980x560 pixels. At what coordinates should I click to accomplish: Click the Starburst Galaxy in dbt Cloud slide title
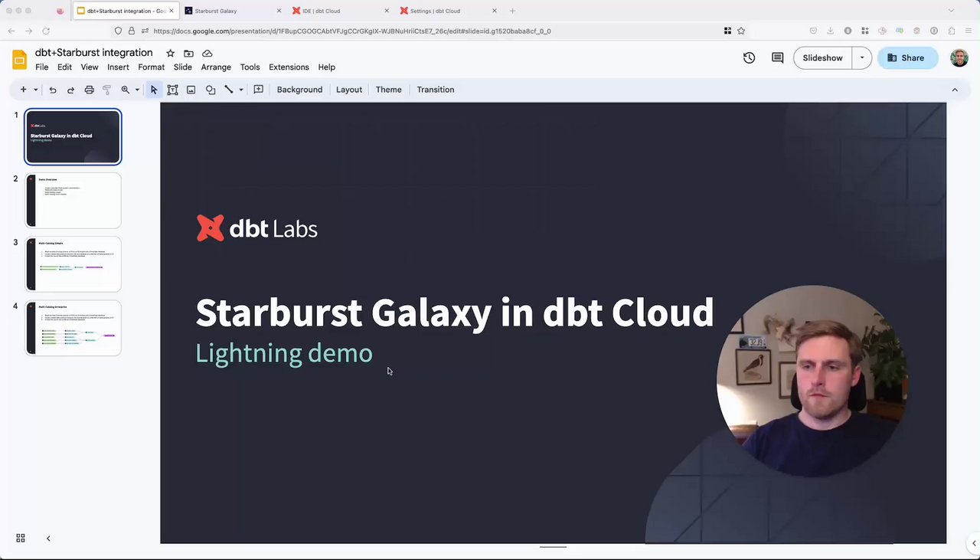(454, 313)
